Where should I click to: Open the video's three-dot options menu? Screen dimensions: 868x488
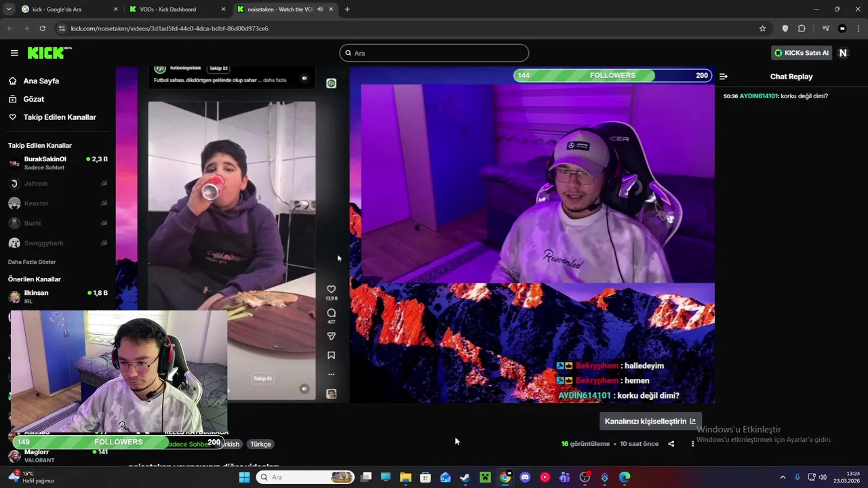(692, 444)
